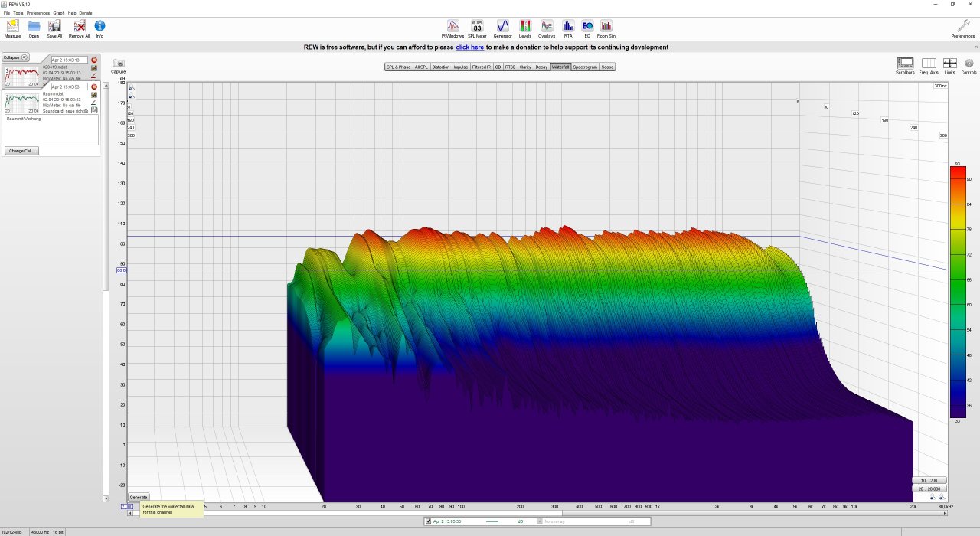The image size is (980, 536).
Task: Select the Waterfall tab
Action: pos(560,67)
